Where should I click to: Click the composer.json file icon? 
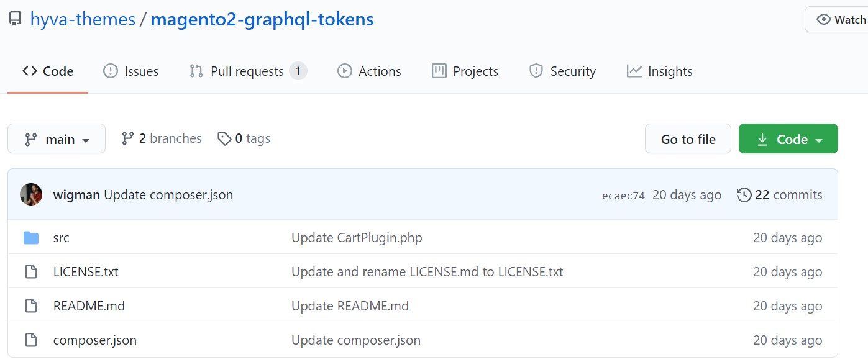(x=31, y=340)
